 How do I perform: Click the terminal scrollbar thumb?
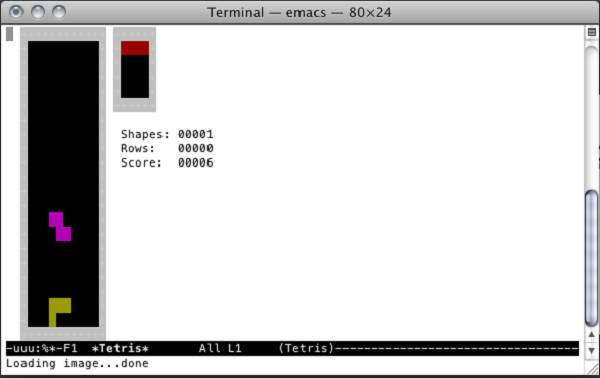tap(592, 258)
